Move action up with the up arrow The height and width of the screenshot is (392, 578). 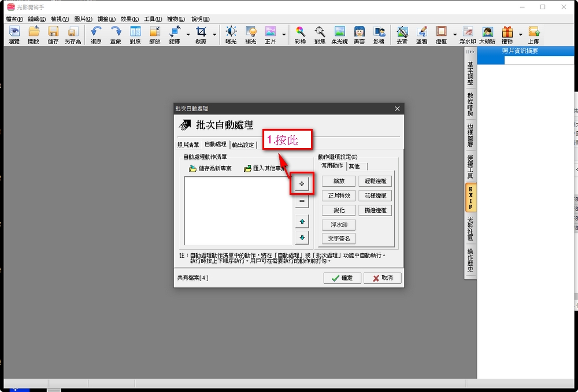(301, 221)
